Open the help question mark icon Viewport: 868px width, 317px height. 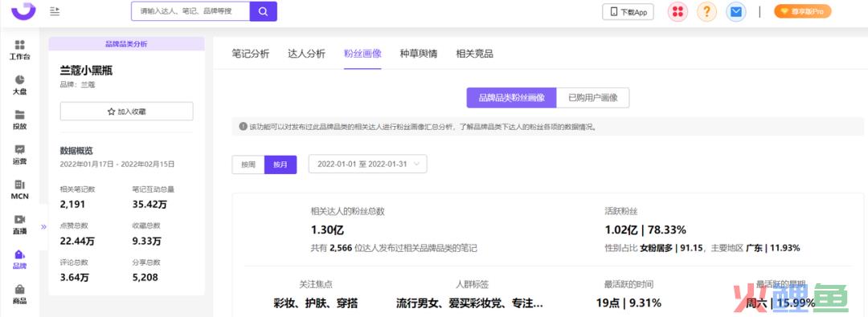point(706,11)
